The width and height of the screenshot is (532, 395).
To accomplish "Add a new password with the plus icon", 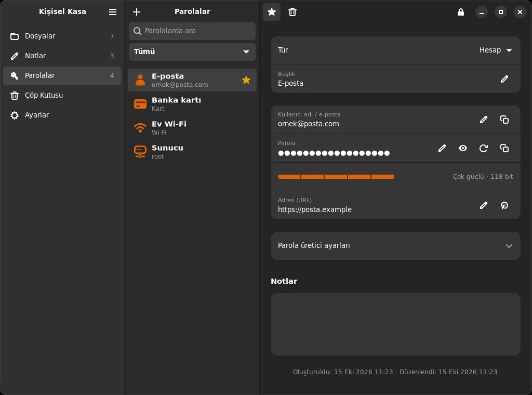I will pos(137,12).
